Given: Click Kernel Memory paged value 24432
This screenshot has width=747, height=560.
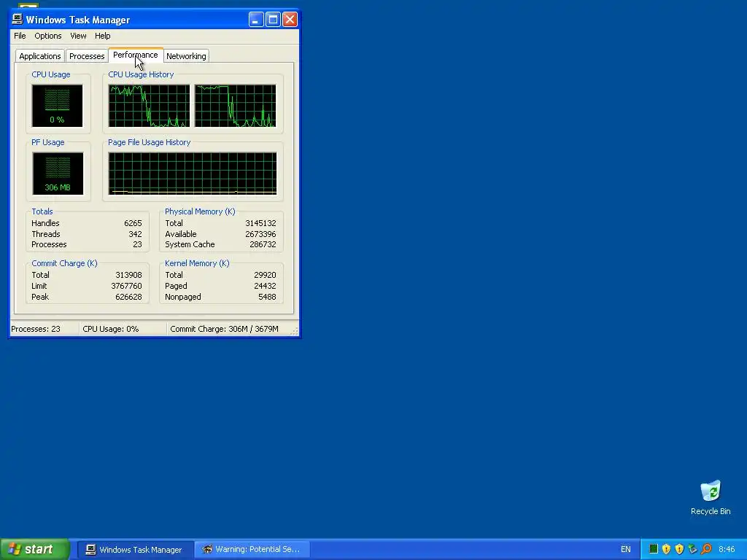Looking at the screenshot, I should [x=265, y=286].
